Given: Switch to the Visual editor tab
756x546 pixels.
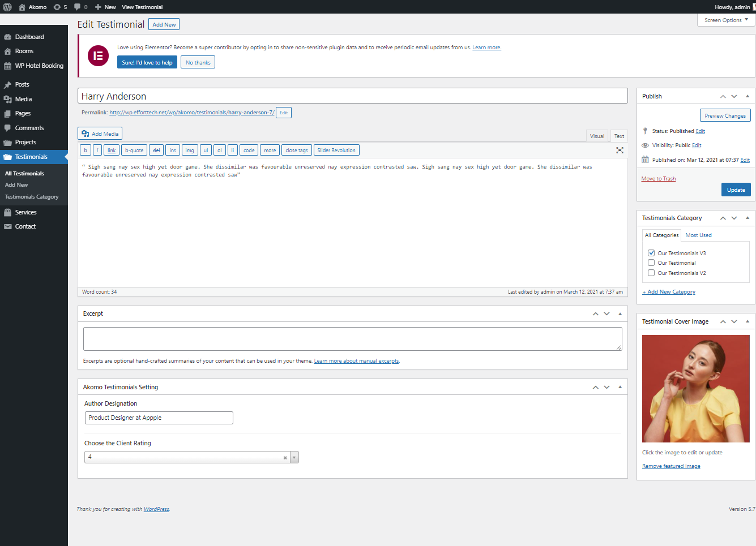Looking at the screenshot, I should 597,136.
